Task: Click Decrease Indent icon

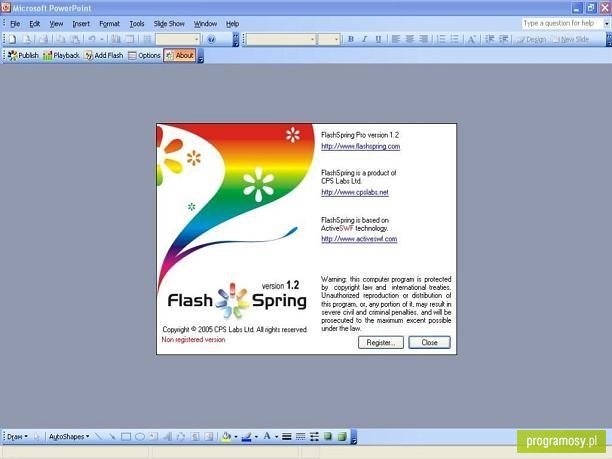Action: pos(489,39)
